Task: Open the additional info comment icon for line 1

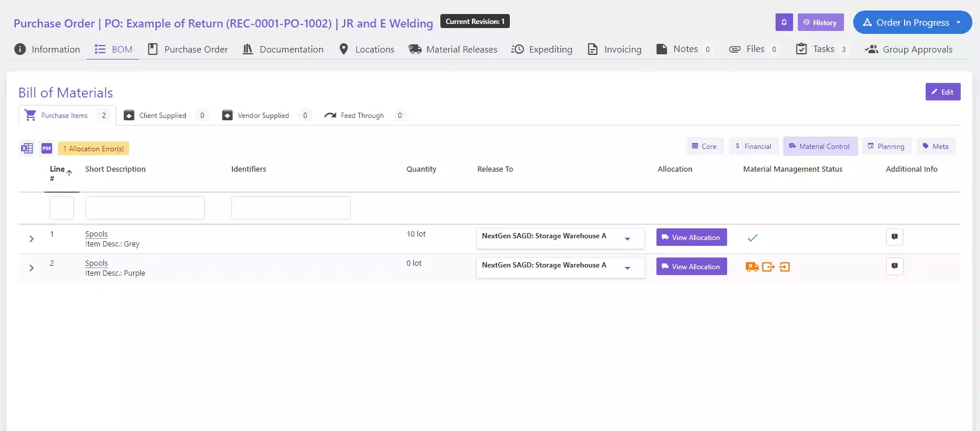Action: (895, 237)
